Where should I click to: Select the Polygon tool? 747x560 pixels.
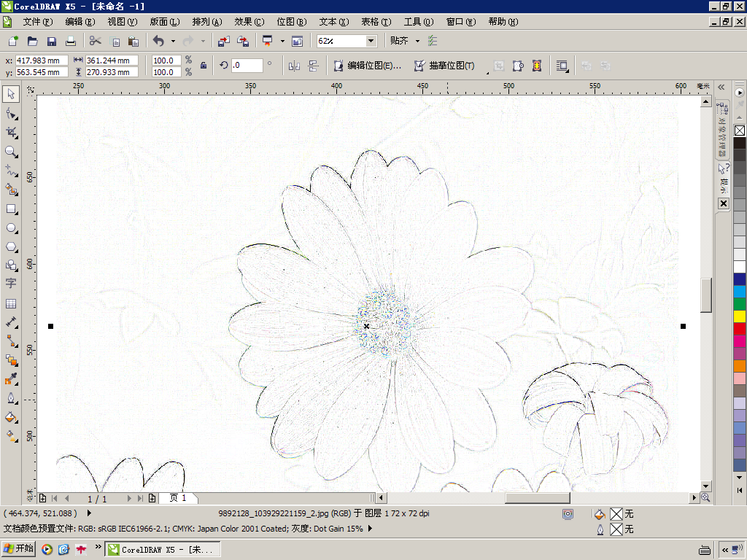point(11,246)
